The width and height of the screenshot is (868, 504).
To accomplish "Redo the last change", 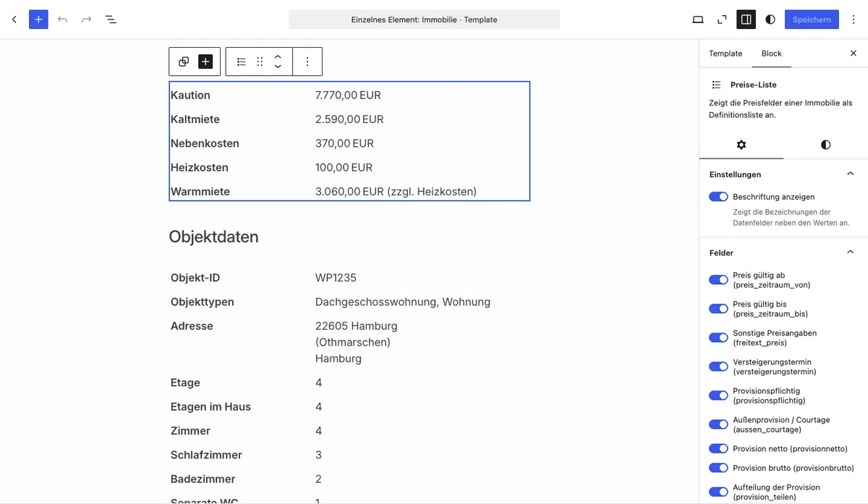I will click(x=87, y=20).
